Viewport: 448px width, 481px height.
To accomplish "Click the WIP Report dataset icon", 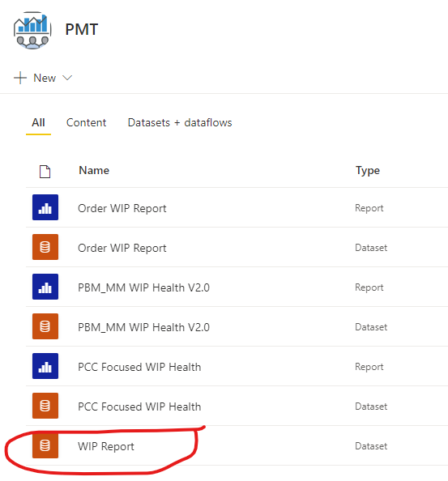I will [45, 445].
